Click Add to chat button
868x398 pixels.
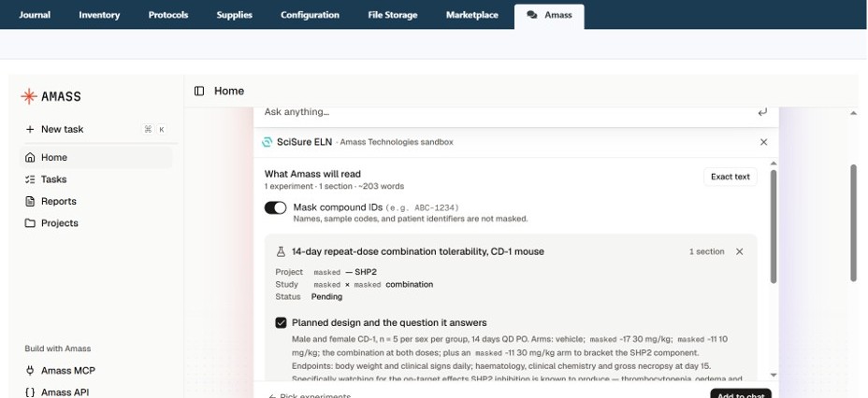tap(741, 395)
